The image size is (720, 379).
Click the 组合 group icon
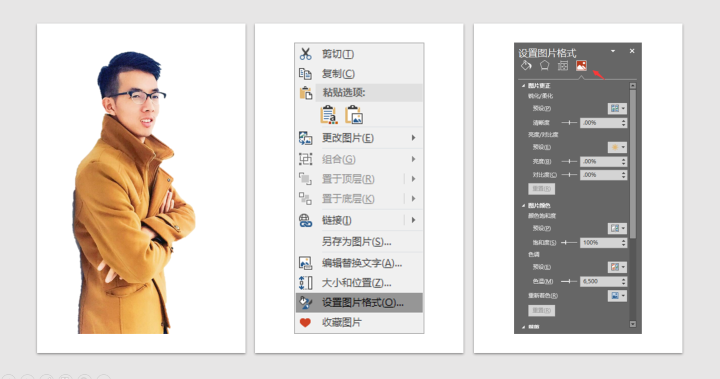(x=305, y=159)
